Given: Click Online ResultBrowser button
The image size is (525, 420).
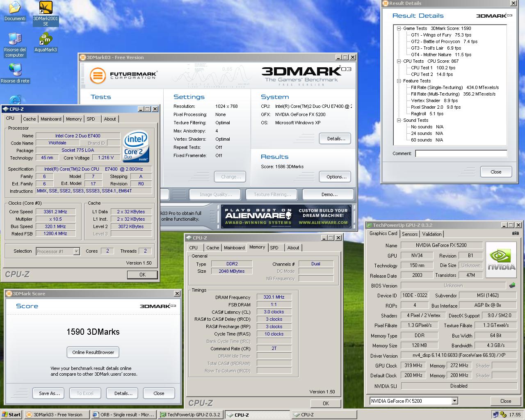Looking at the screenshot, I should tap(93, 352).
